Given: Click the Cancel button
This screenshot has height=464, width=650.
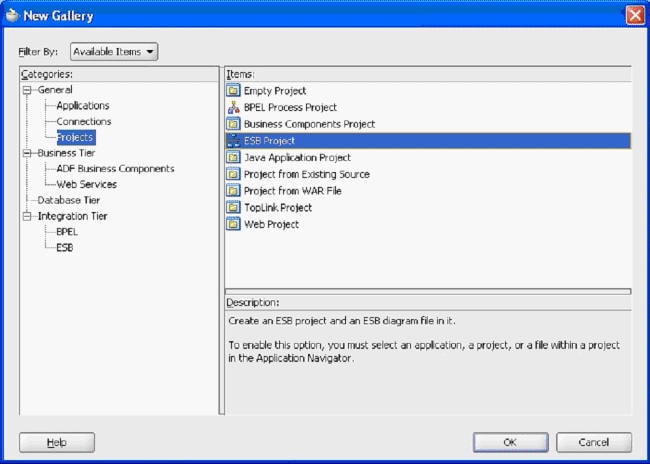Looking at the screenshot, I should [x=594, y=442].
